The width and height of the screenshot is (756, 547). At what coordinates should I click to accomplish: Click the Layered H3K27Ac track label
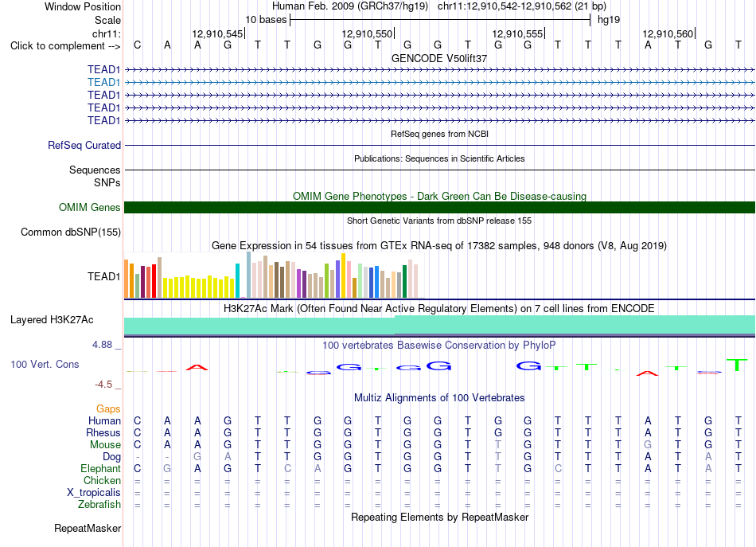pos(52,320)
